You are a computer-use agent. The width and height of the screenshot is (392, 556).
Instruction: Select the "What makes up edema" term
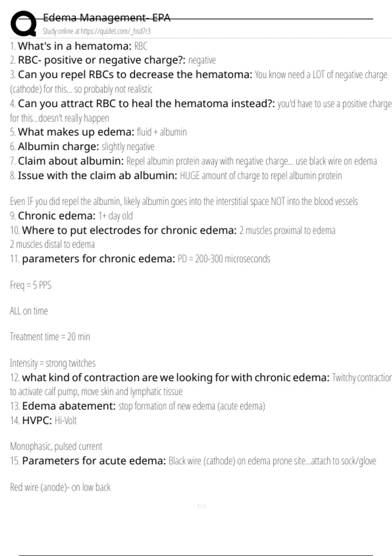(76, 132)
